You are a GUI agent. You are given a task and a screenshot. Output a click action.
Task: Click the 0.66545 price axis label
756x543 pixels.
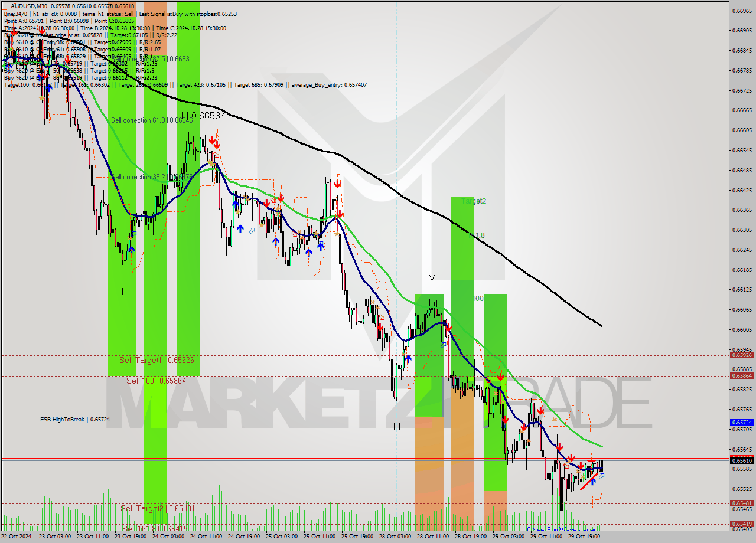(x=742, y=150)
